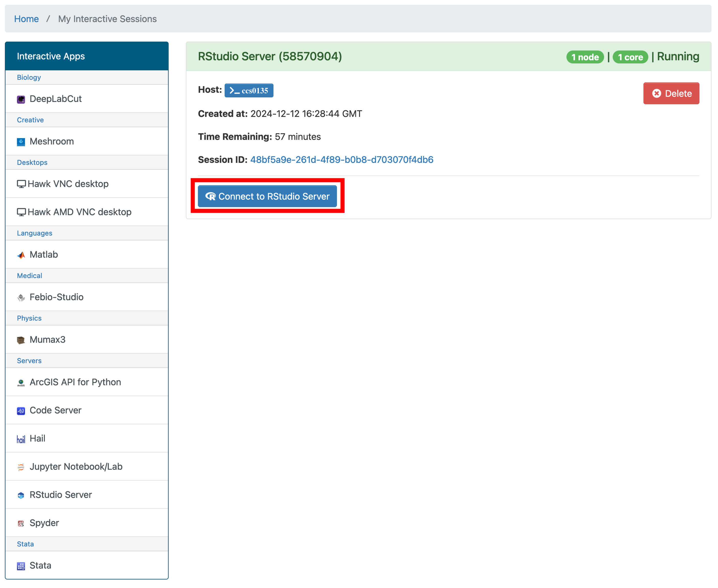Click the '1 core' badge

point(630,57)
